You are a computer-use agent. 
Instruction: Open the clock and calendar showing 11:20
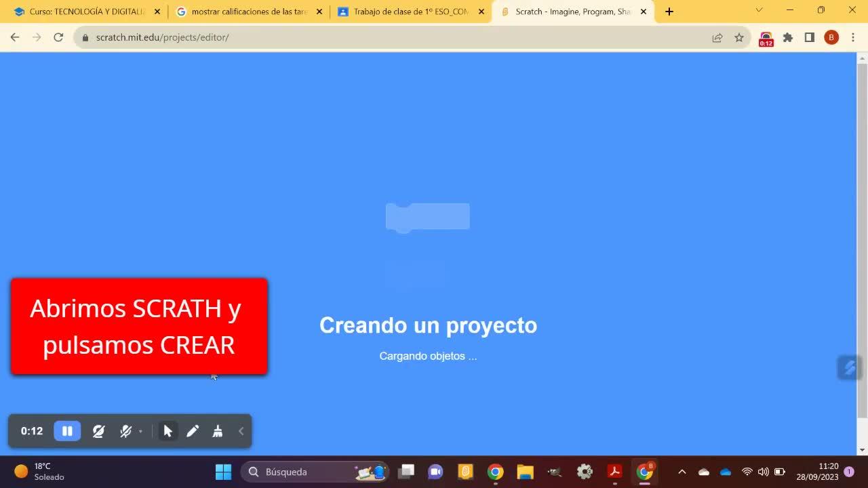point(817,472)
